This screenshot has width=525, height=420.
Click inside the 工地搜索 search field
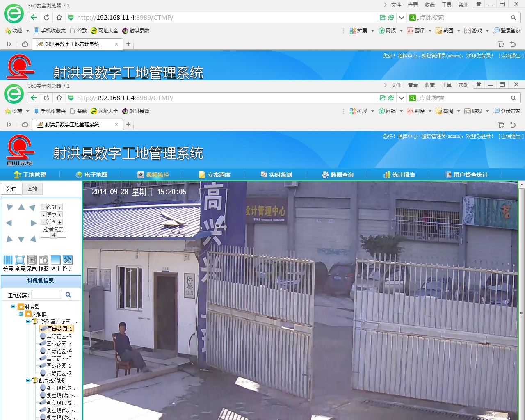(x=46, y=294)
